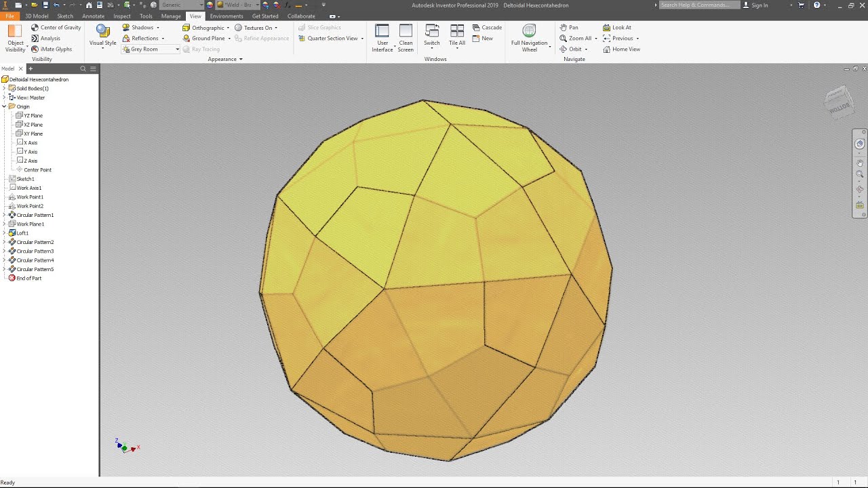Screen dimensions: 868x488
Task: Open the File menu
Action: pos(9,16)
